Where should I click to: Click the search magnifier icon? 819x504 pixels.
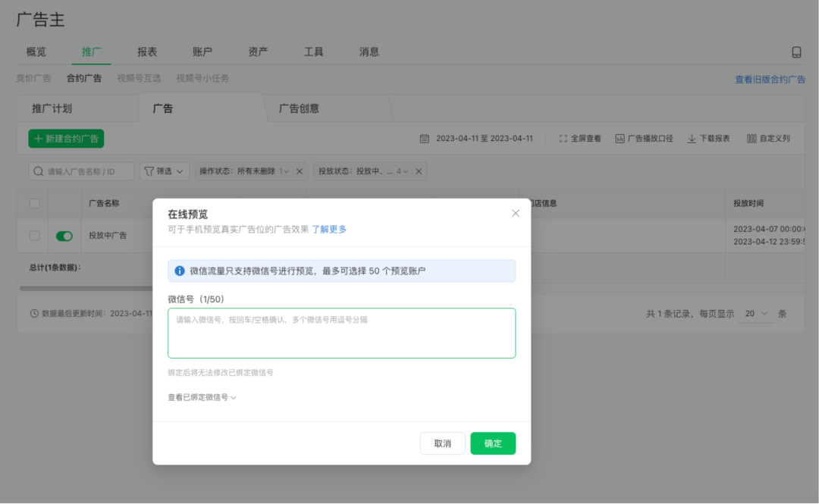pyautogui.click(x=38, y=171)
